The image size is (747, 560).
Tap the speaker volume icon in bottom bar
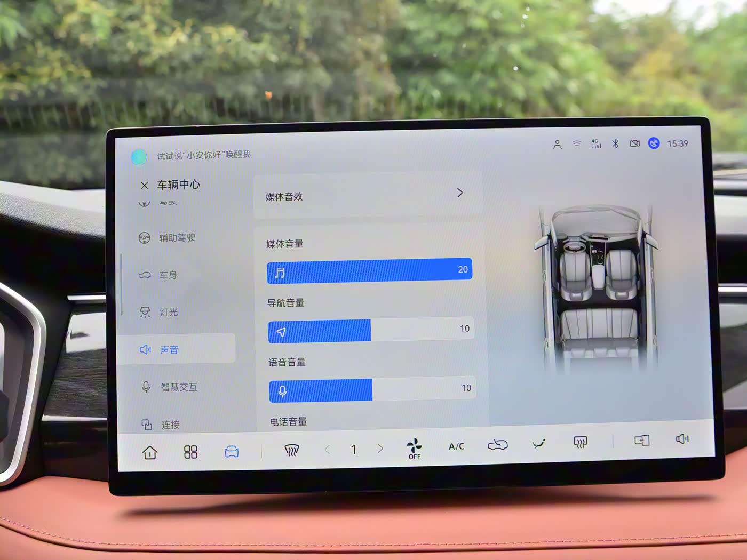pos(682,439)
